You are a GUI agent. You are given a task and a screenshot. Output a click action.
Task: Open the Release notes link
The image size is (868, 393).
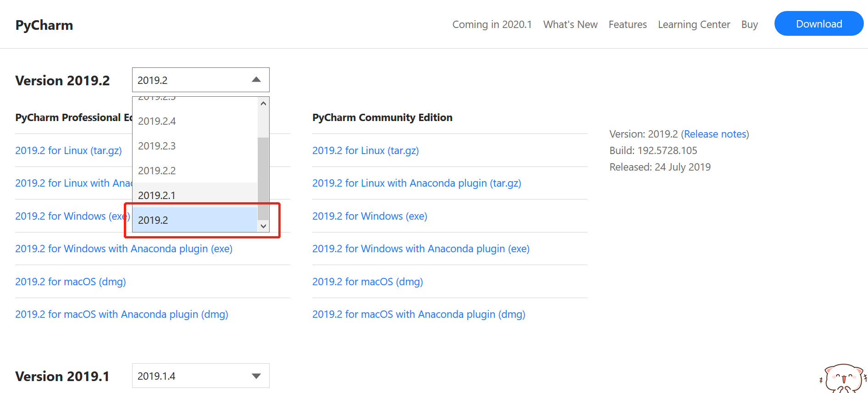point(715,134)
